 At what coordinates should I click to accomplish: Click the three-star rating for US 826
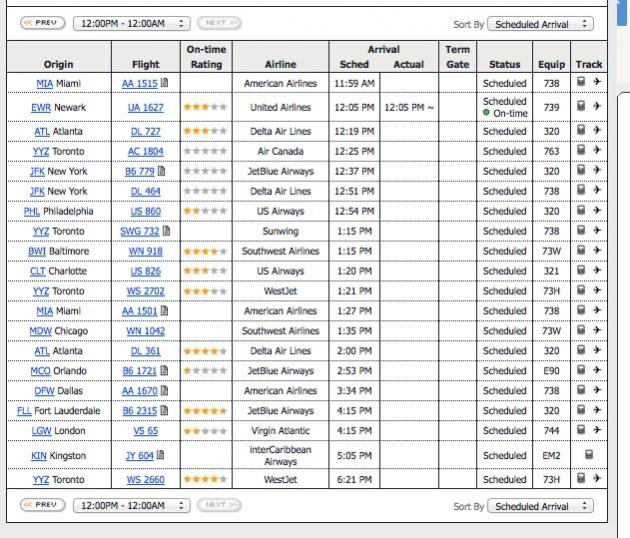click(x=204, y=269)
